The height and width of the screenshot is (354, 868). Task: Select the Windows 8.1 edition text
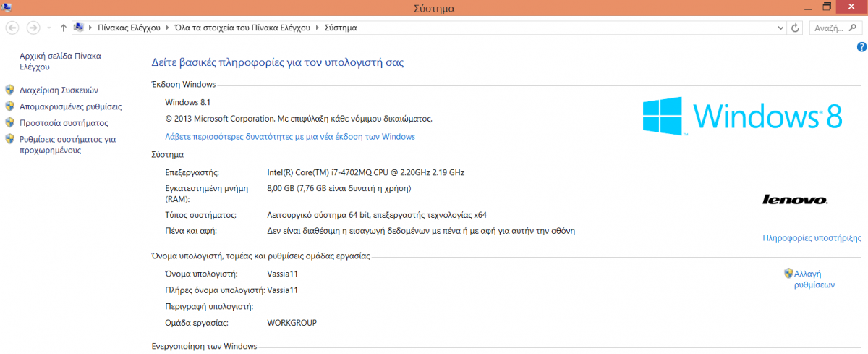pos(188,102)
